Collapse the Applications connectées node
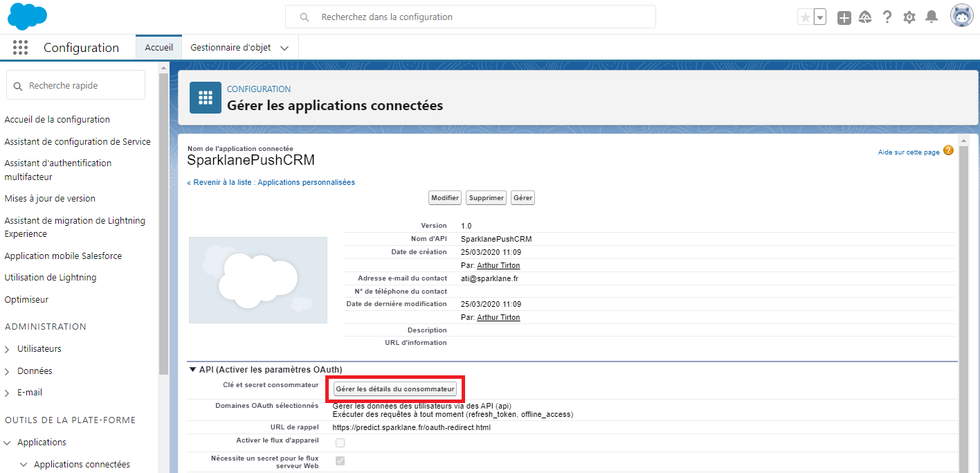 coord(24,465)
